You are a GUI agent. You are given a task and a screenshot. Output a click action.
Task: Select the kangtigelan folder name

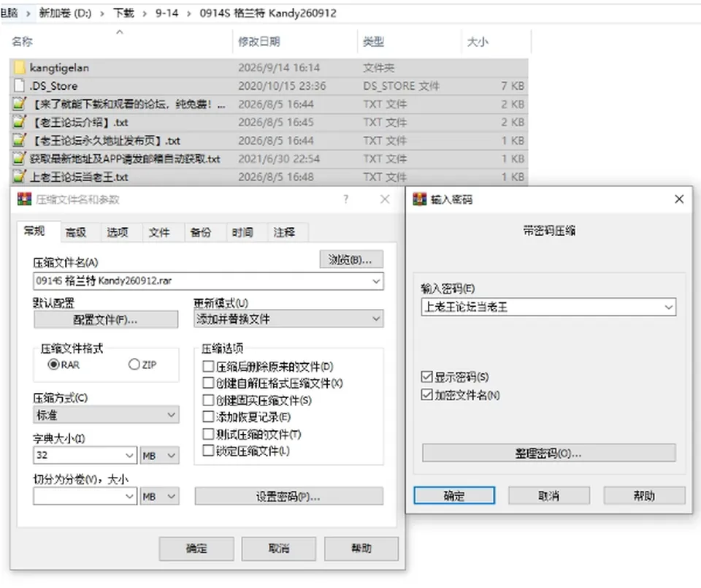pyautogui.click(x=59, y=67)
